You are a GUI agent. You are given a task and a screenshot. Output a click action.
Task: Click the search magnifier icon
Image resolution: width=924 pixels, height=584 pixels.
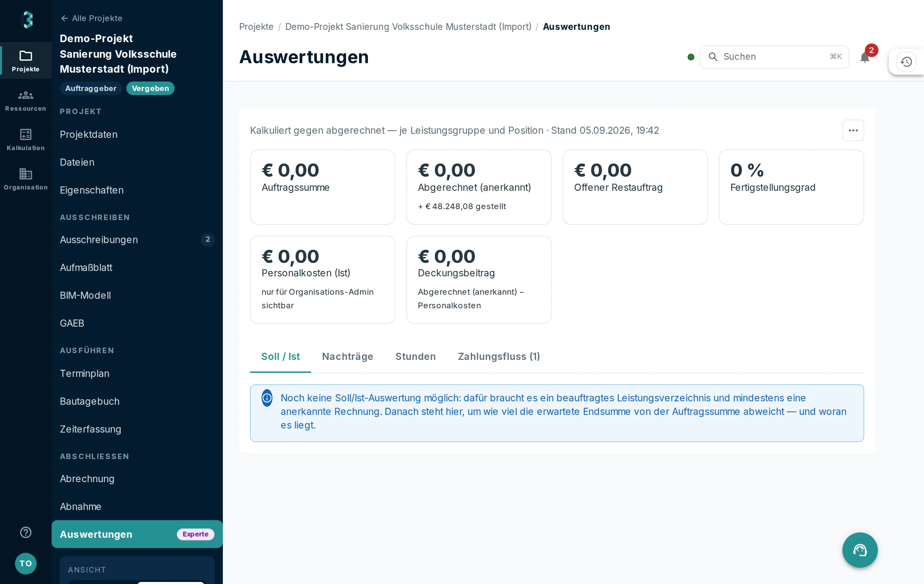pyautogui.click(x=713, y=57)
